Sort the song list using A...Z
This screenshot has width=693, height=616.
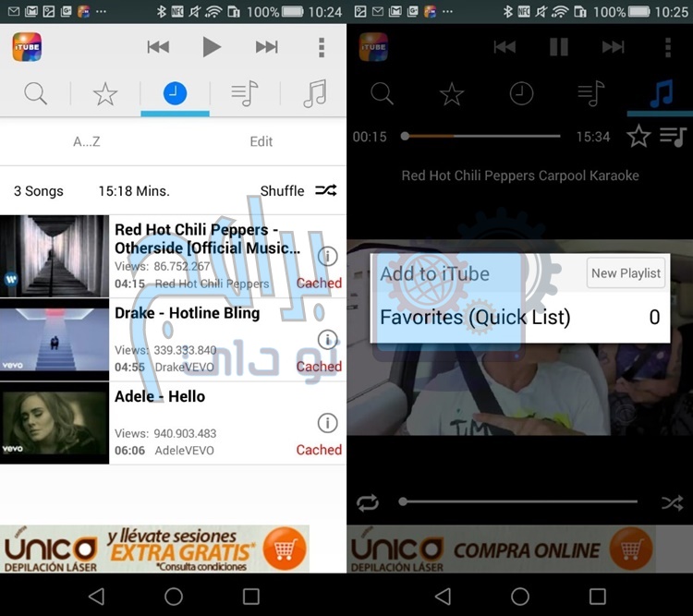(x=87, y=141)
